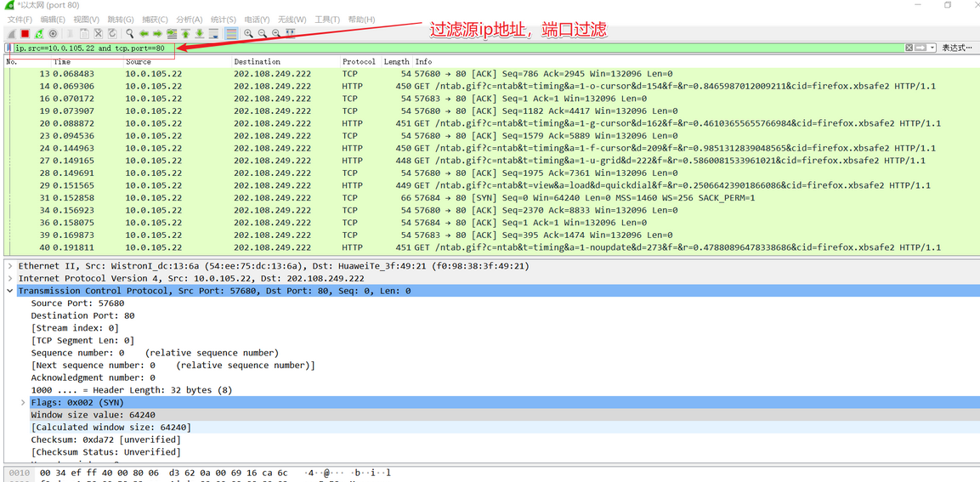
Task: Select packet 29 GET t=view row
Action: [x=491, y=185]
